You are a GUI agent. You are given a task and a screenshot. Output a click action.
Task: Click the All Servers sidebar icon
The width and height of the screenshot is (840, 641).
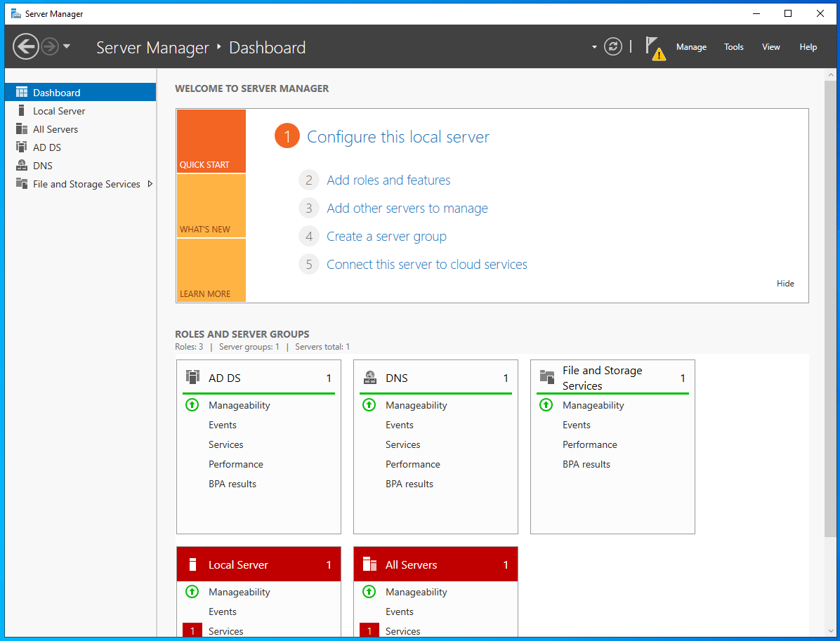21,129
